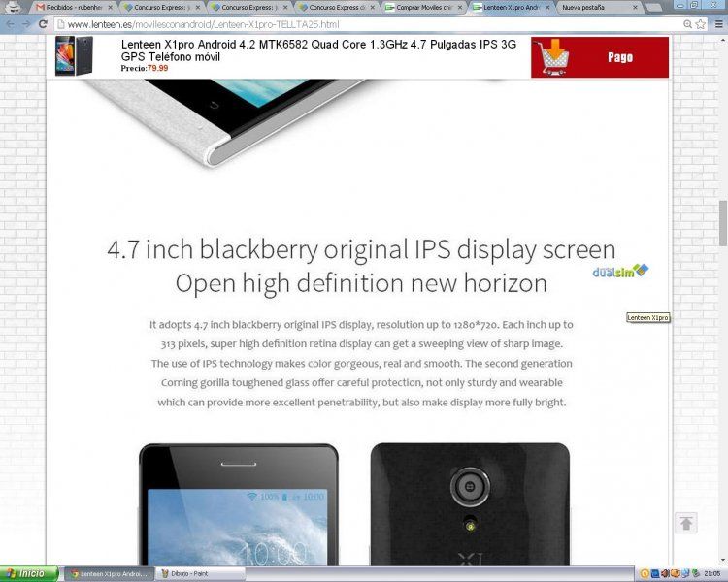Click the system tray clock 21:05

click(712, 574)
